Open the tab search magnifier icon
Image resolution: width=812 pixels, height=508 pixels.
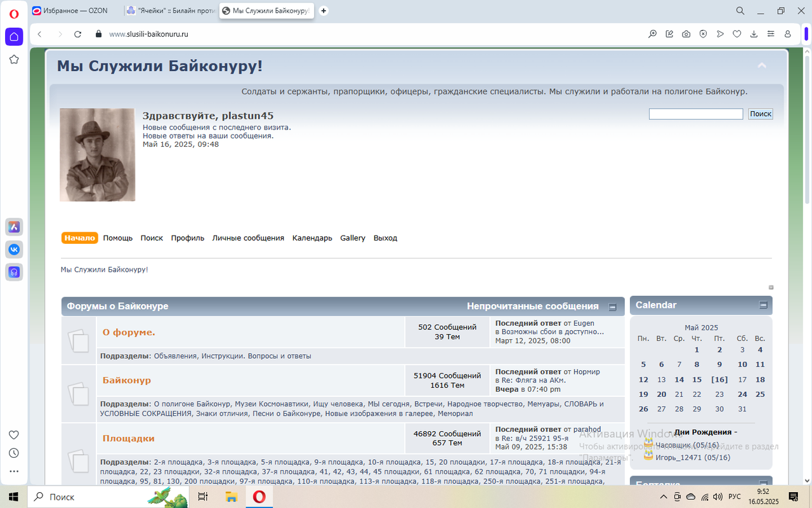pyautogui.click(x=740, y=11)
